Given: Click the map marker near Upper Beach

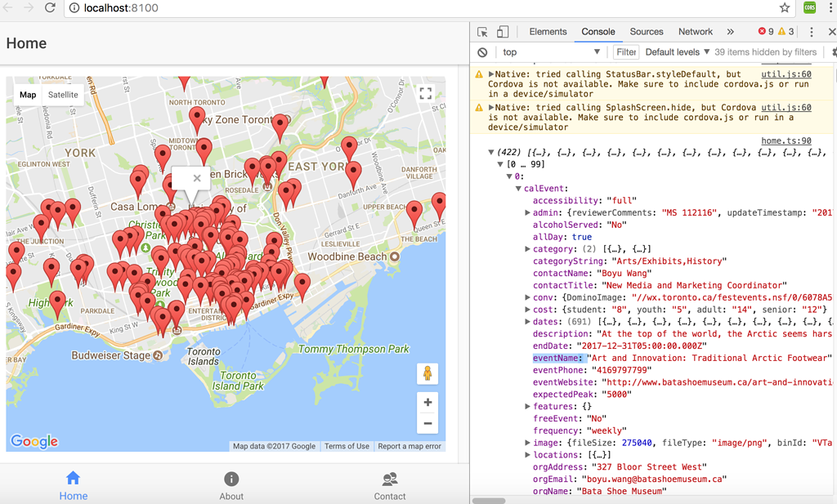Looking at the screenshot, I should [414, 214].
